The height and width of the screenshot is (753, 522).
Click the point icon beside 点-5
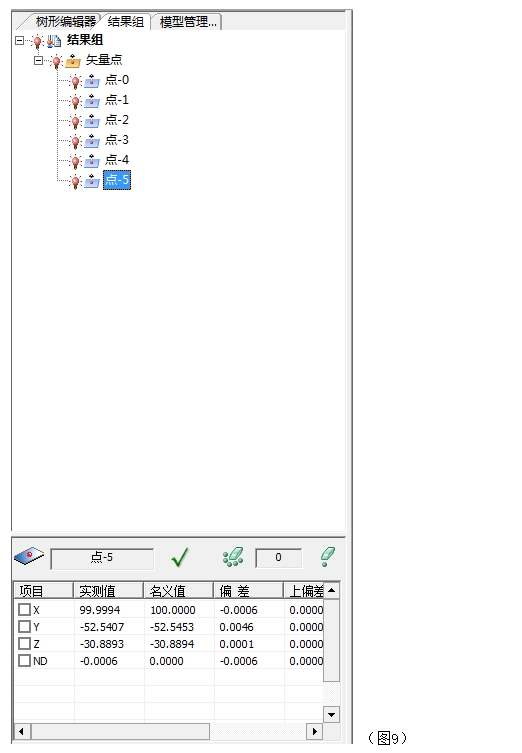pyautogui.click(x=92, y=182)
